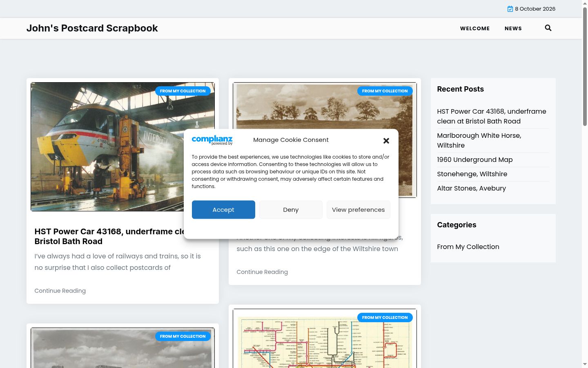Click From My Collection badge on sepia postcard

coord(385,91)
